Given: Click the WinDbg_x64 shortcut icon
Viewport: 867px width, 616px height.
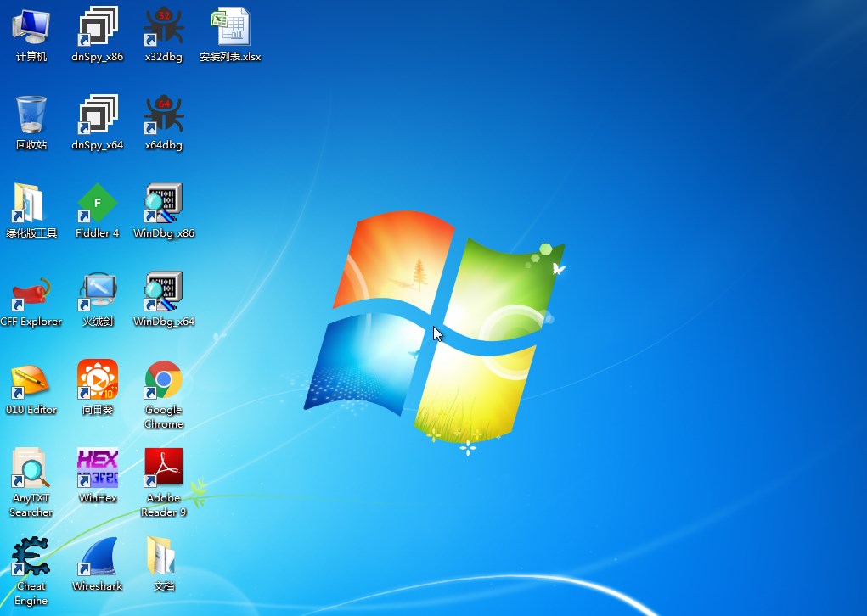Looking at the screenshot, I should (x=164, y=292).
